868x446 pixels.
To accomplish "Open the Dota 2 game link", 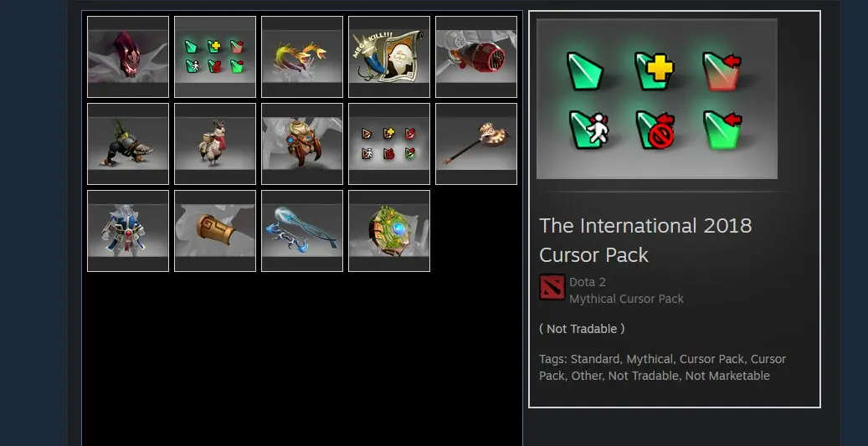I will click(x=588, y=282).
